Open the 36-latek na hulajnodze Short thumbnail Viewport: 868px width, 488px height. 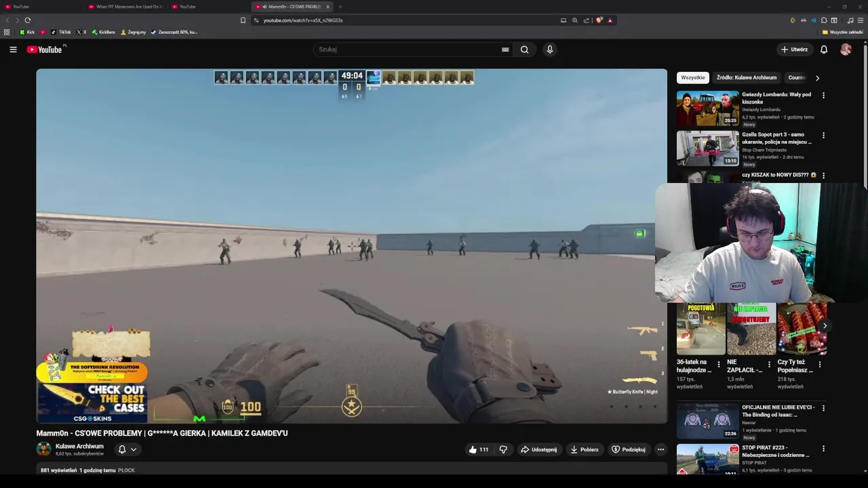click(x=701, y=329)
